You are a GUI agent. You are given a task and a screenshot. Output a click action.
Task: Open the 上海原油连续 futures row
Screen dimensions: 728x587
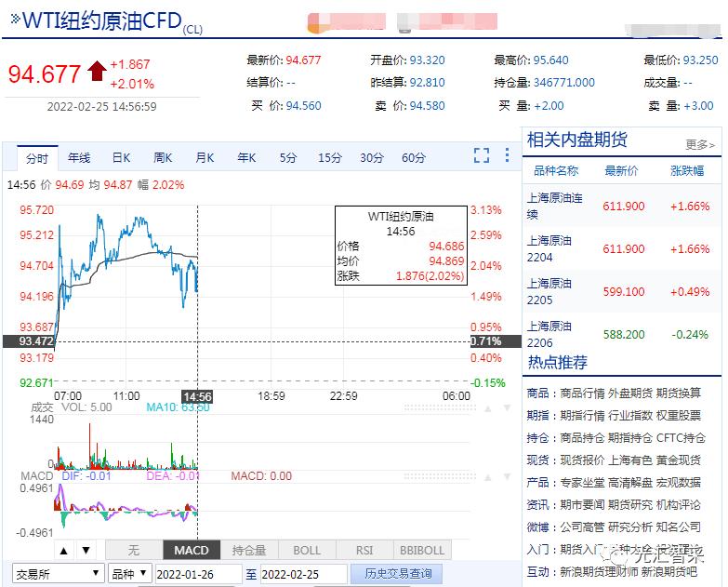point(621,207)
